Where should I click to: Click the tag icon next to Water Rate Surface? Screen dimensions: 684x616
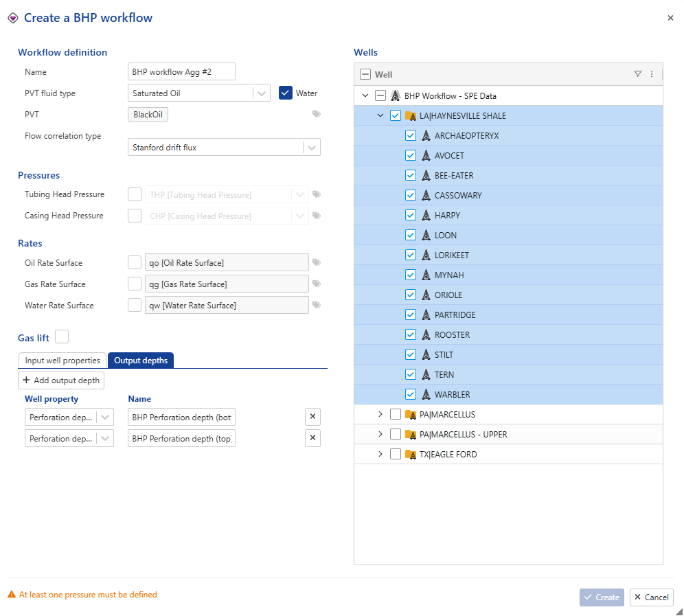[316, 305]
